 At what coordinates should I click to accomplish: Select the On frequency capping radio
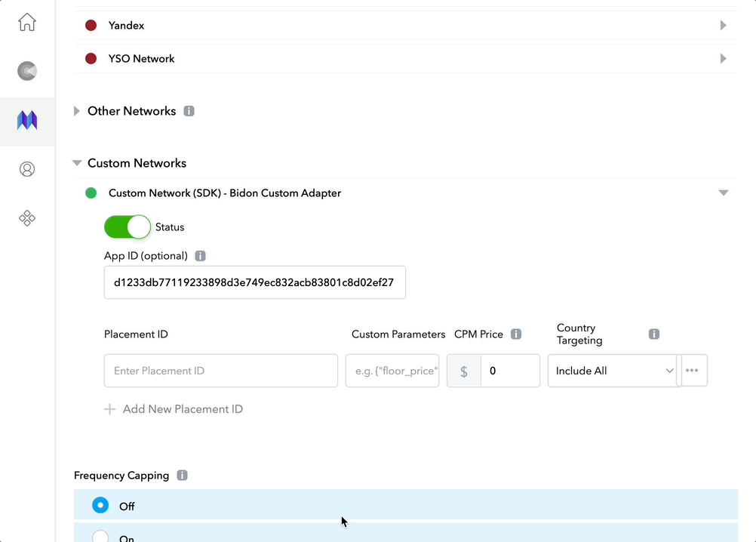100,536
